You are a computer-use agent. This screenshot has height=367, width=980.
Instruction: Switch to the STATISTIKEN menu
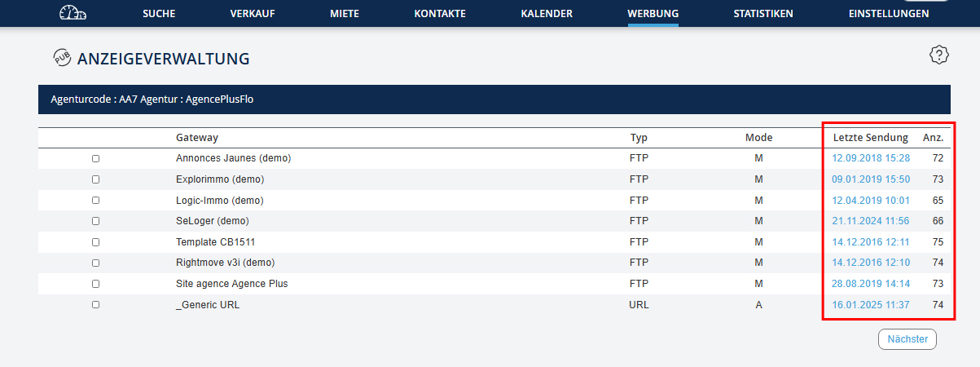[762, 14]
